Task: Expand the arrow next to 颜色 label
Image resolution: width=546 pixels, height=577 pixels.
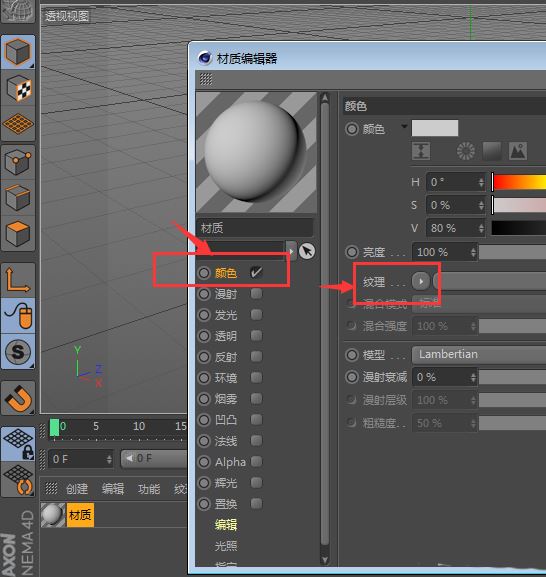Action: coord(404,126)
